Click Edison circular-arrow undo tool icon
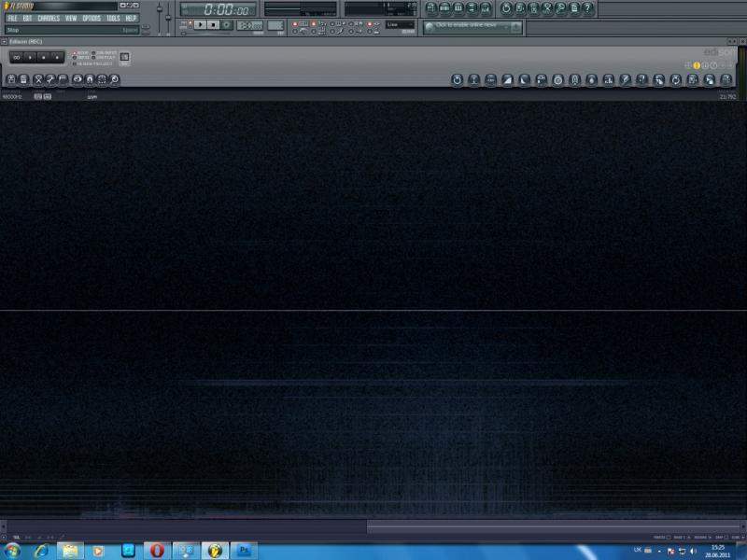This screenshot has height=560, width=747. (457, 80)
